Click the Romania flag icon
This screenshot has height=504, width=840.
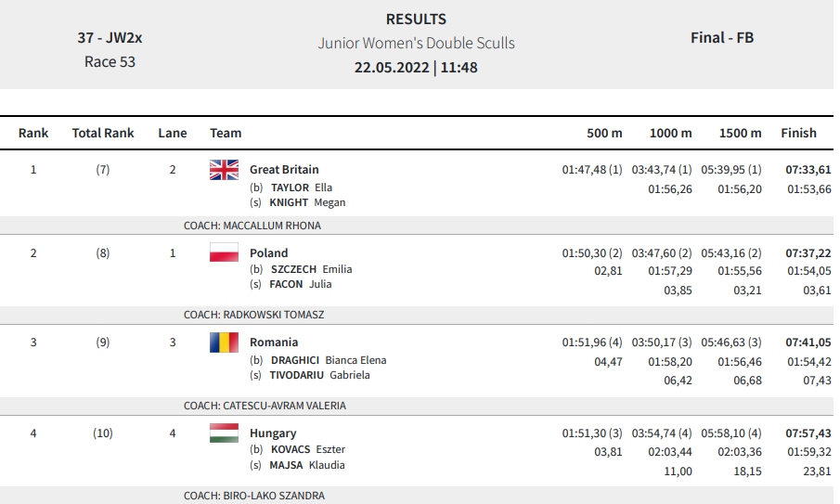pos(224,342)
